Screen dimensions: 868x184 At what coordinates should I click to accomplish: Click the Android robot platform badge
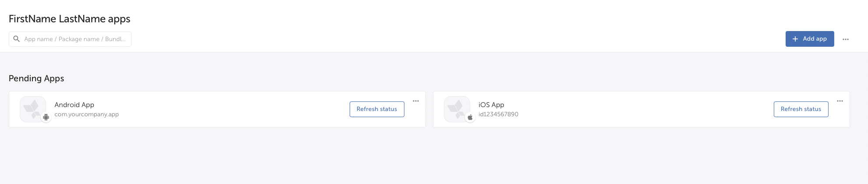tap(46, 117)
